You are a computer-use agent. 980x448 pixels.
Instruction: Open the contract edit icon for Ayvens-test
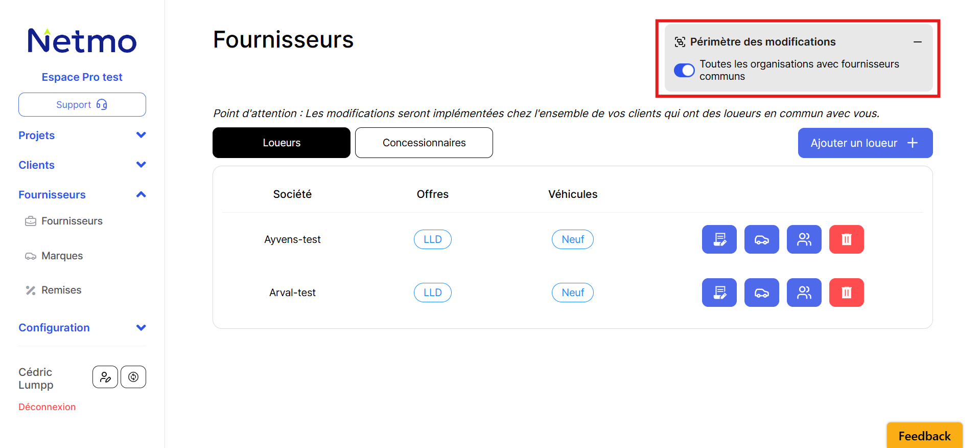(719, 239)
